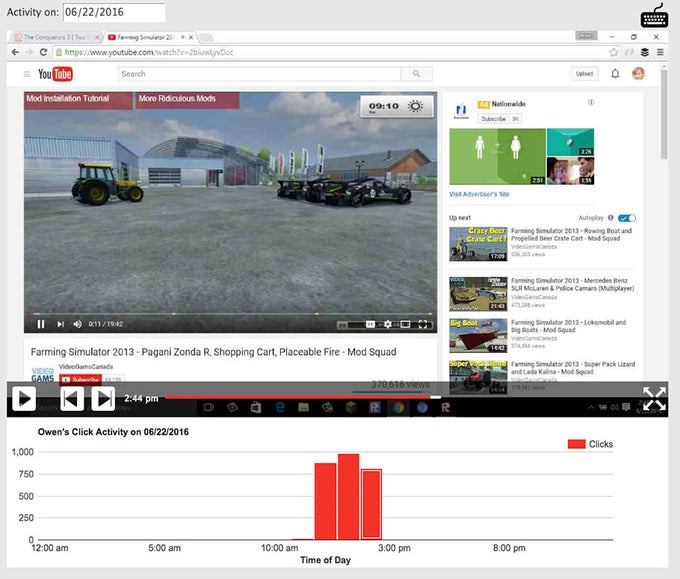Close the Farming Simulator tab
680x579 pixels.
[x=191, y=37]
